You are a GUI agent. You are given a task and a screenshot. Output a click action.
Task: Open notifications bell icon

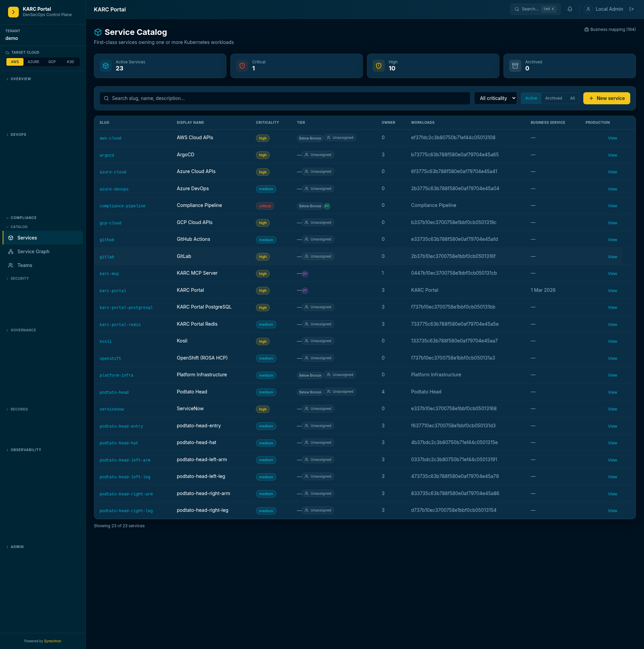click(x=570, y=9)
